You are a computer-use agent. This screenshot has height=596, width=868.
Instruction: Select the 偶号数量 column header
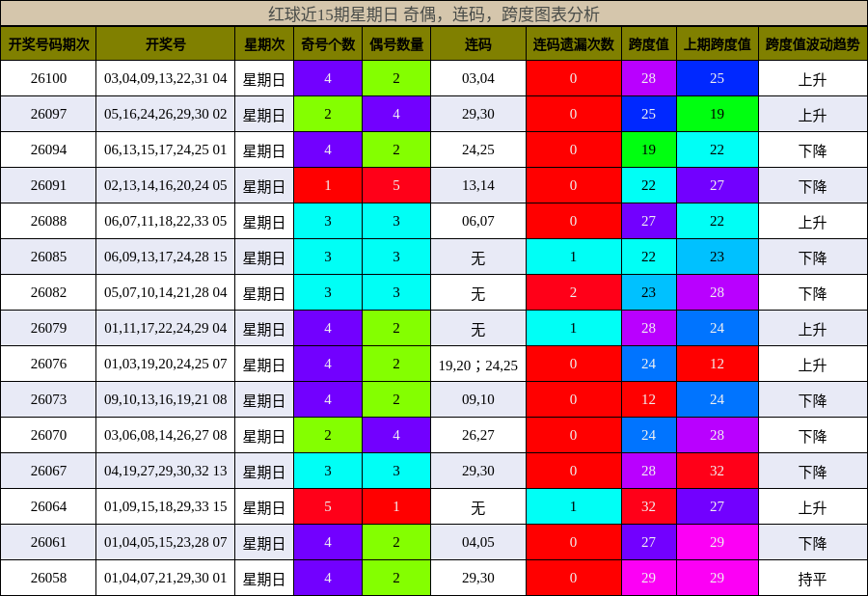(396, 44)
